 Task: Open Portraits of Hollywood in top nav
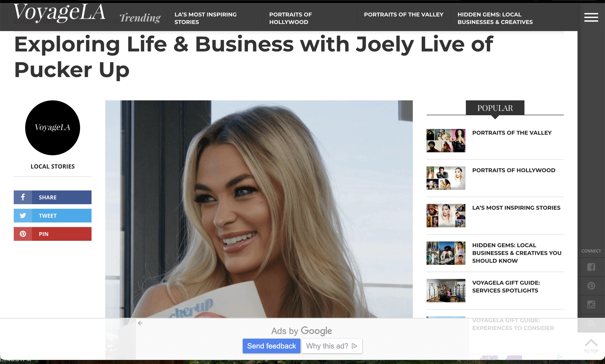click(x=291, y=18)
